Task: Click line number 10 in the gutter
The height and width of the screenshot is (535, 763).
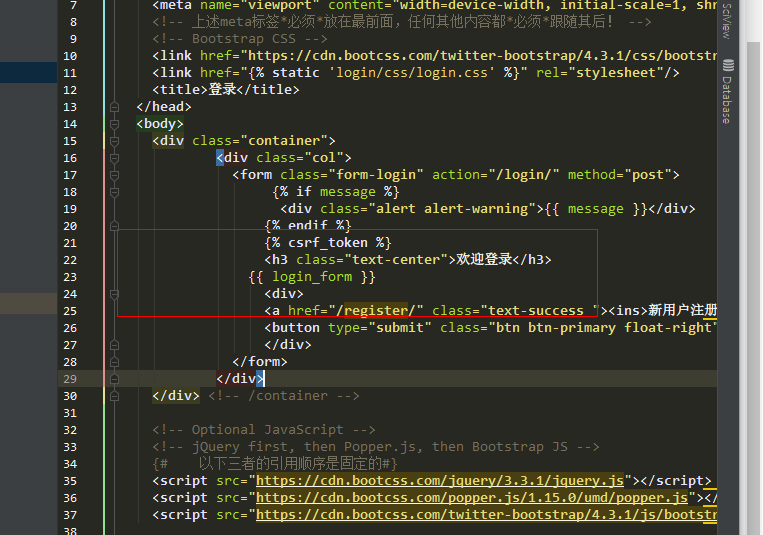Action: point(70,56)
